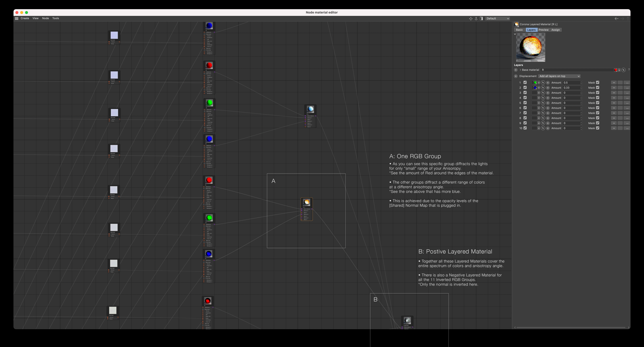Open the Displacement Add all layers on top dropdown
644x347 pixels.
(x=559, y=76)
